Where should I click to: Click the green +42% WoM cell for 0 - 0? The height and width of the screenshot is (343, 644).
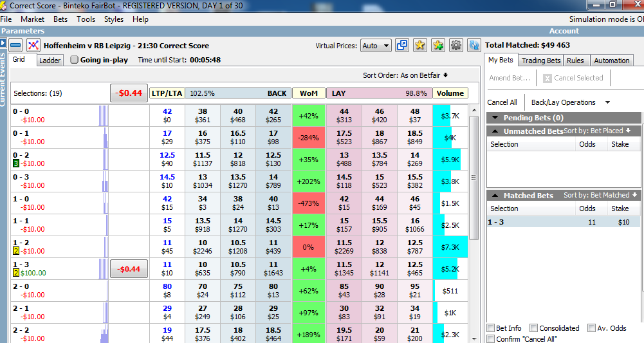click(309, 116)
